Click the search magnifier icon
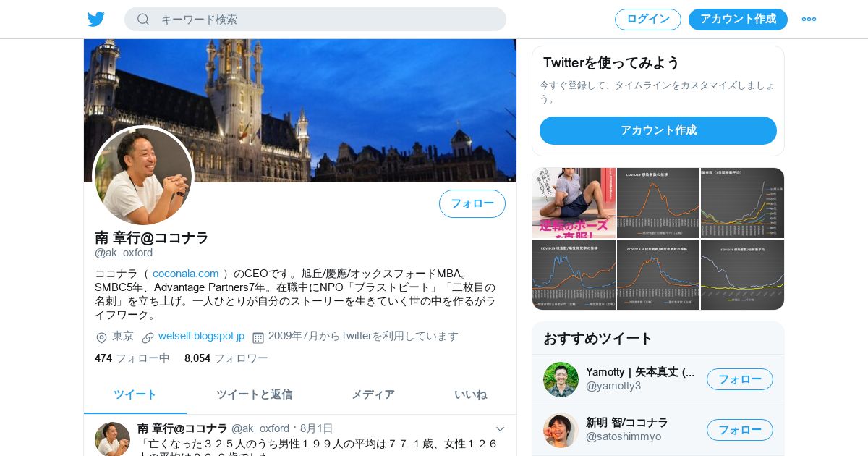The height and width of the screenshot is (456, 868). tap(143, 20)
